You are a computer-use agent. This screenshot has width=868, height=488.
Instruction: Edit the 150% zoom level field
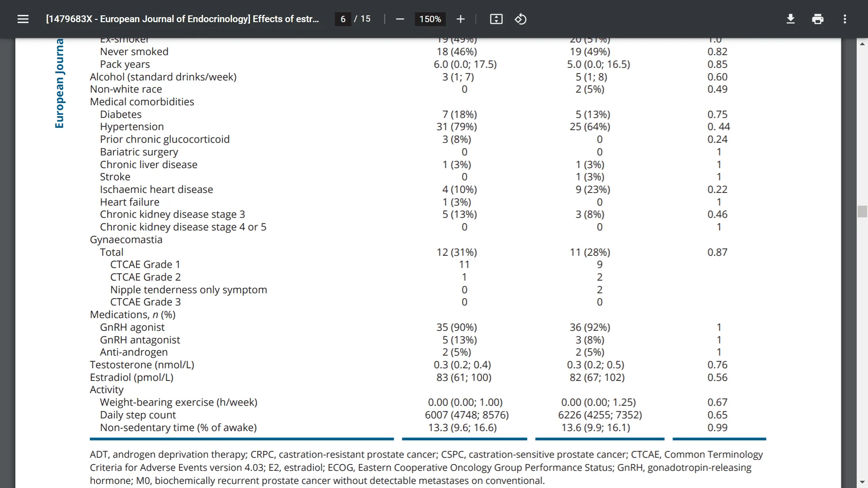pyautogui.click(x=430, y=19)
